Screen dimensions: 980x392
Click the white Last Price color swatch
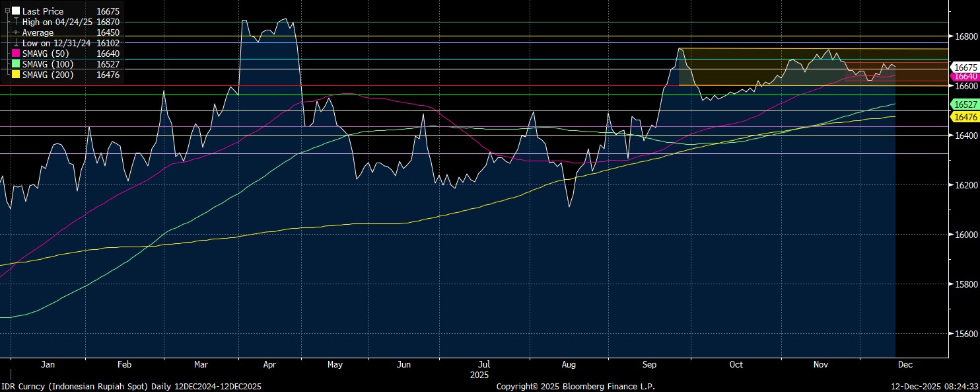click(16, 11)
